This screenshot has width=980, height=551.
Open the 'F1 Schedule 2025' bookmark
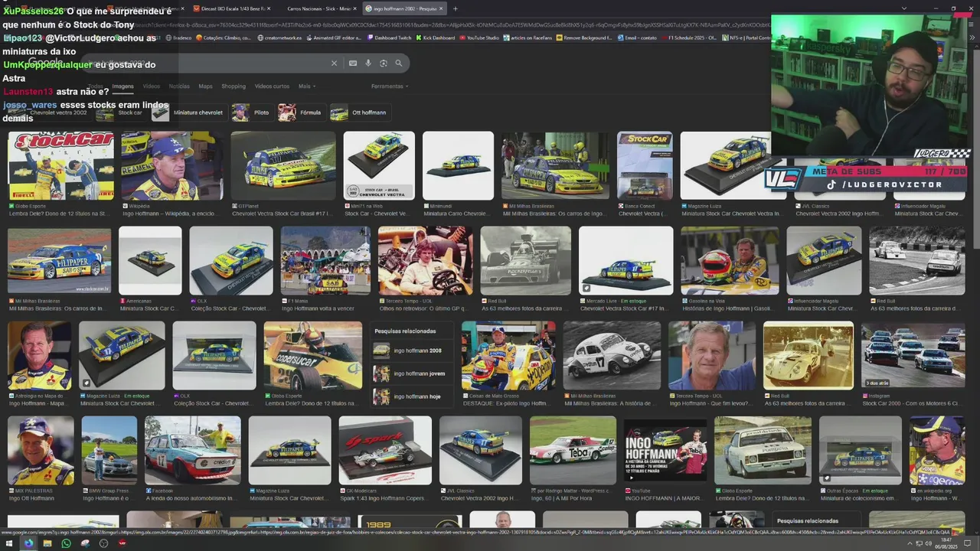tap(688, 37)
